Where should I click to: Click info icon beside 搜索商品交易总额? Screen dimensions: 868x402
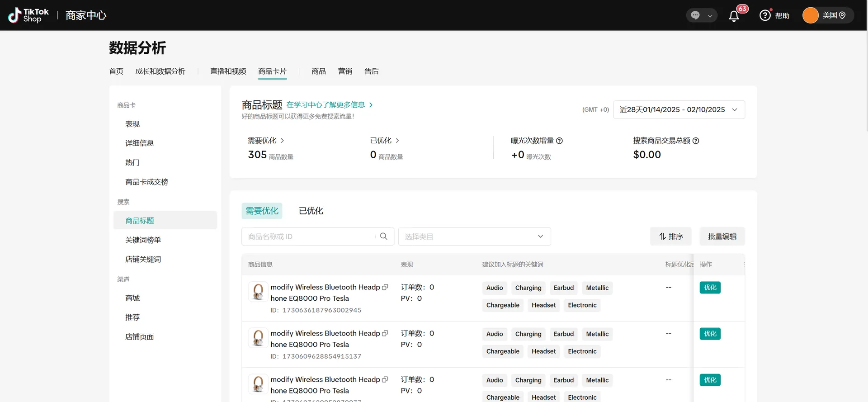pos(696,141)
